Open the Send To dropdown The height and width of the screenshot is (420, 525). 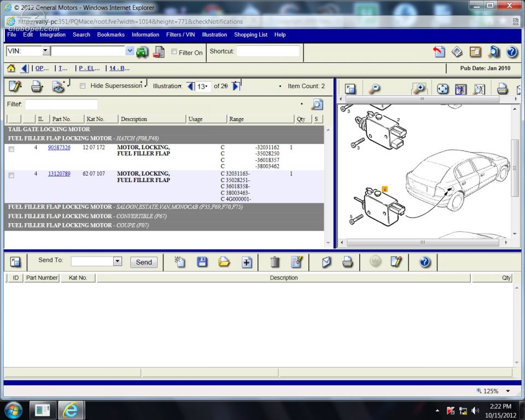(x=117, y=261)
